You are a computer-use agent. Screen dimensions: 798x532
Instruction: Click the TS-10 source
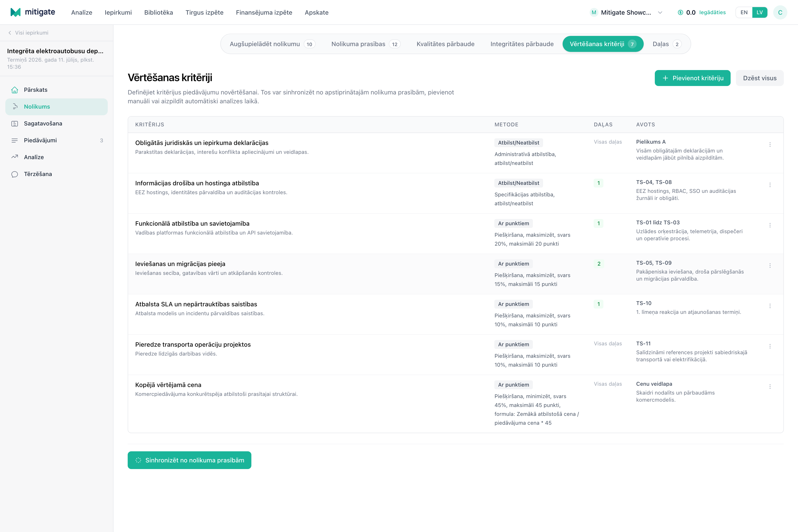coord(644,303)
